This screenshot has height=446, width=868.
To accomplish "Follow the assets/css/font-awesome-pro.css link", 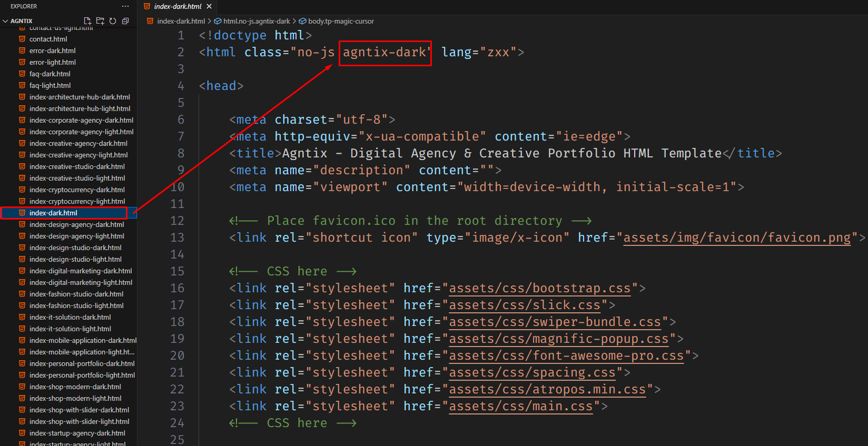I will click(x=566, y=355).
